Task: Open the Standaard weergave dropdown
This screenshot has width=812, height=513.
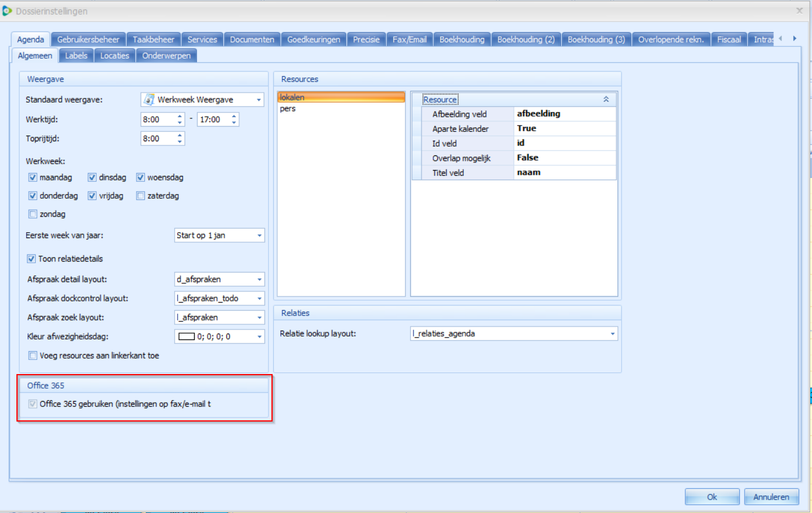Action: (259, 100)
